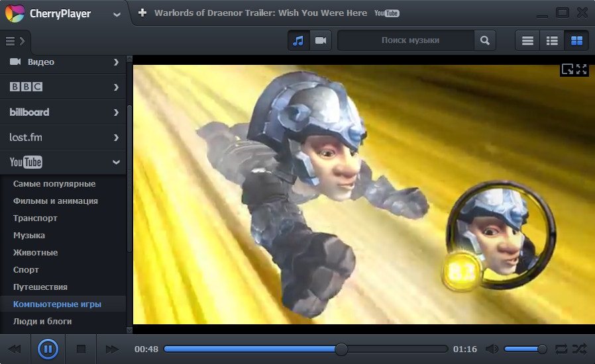Click the sidebar vertical scrollbar thumb

click(x=129, y=178)
